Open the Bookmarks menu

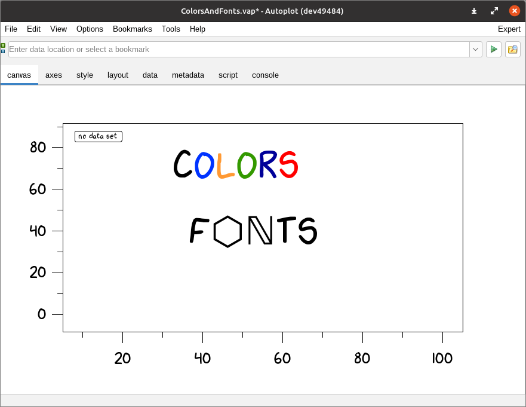[132, 29]
